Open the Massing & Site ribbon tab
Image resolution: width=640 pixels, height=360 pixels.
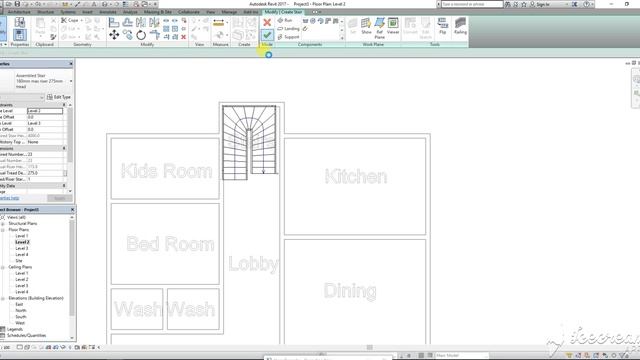(x=158, y=12)
